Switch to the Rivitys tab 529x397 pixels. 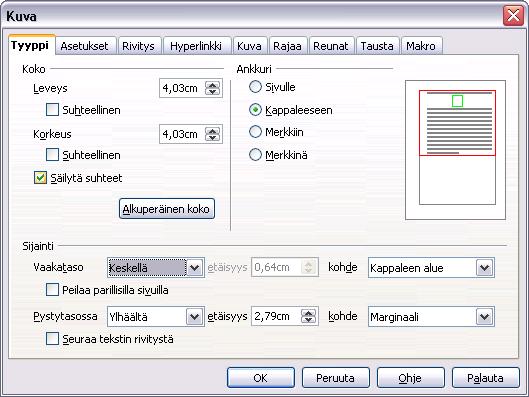[x=138, y=46]
